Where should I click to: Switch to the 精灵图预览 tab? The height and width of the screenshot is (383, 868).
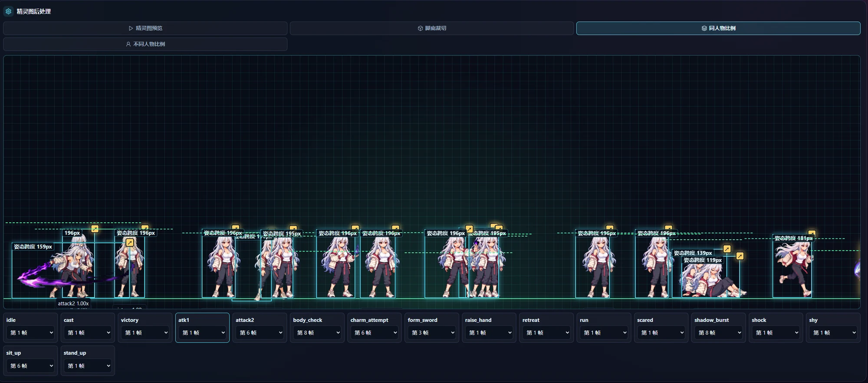[x=145, y=28]
